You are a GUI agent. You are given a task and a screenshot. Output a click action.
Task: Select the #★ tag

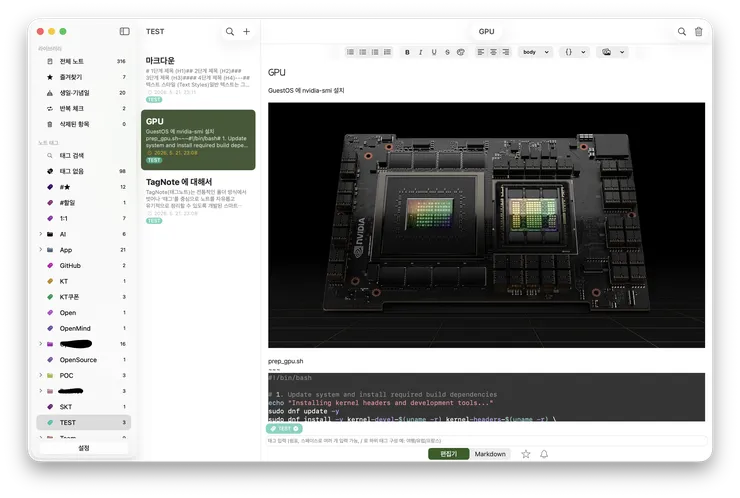coord(84,187)
